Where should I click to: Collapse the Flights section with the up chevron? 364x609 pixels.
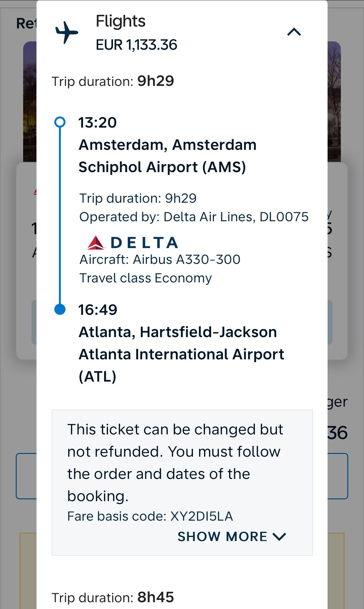tap(294, 32)
